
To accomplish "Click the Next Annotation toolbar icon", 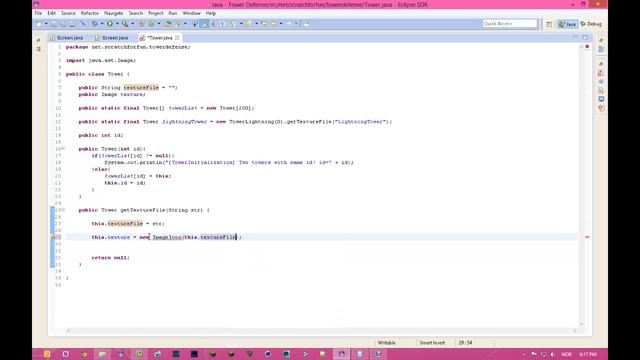I will [x=233, y=24].
